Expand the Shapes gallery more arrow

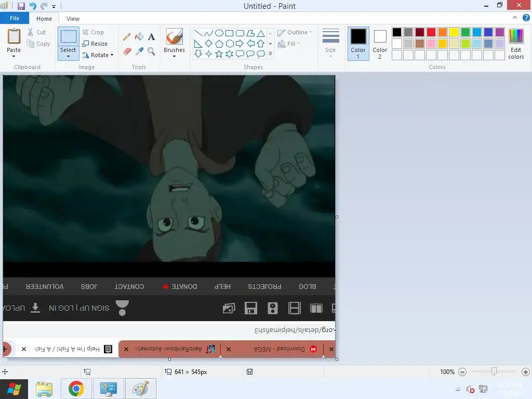270,54
